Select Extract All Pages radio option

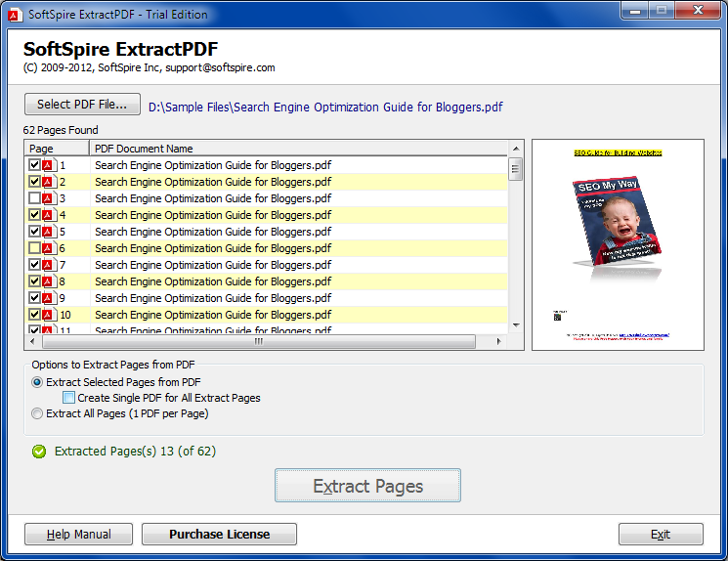coord(37,413)
